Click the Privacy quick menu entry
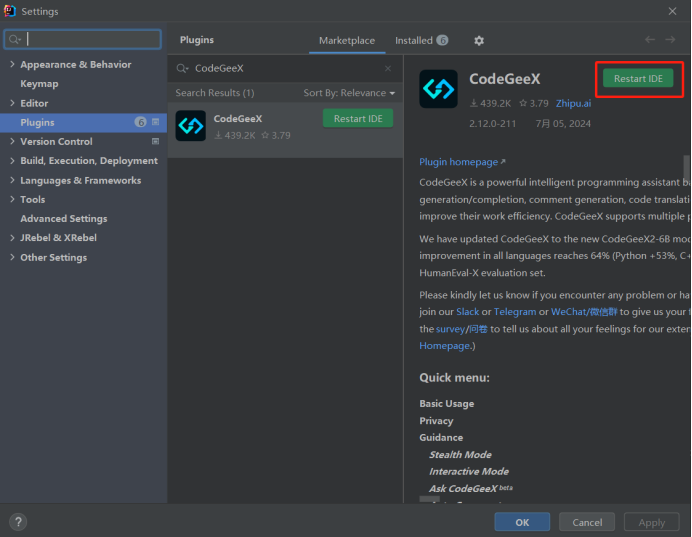The width and height of the screenshot is (692, 537). pos(436,421)
